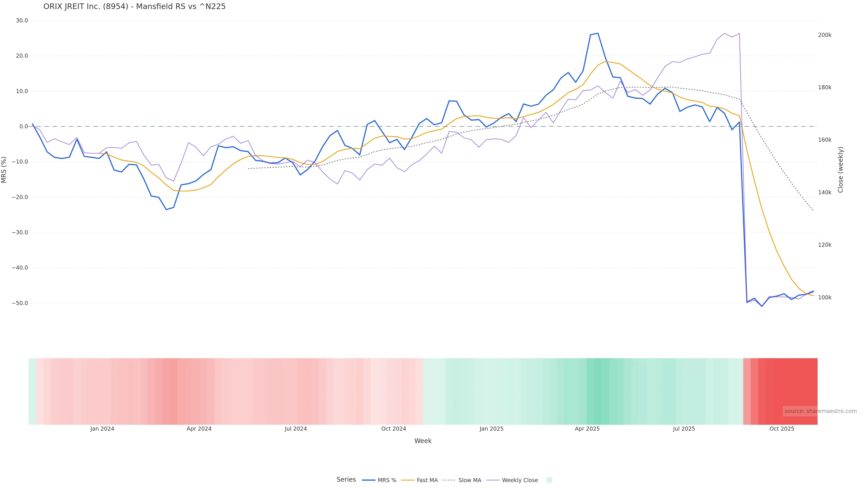
Task: Click the orange Fast MA legend line
Action: point(408,480)
